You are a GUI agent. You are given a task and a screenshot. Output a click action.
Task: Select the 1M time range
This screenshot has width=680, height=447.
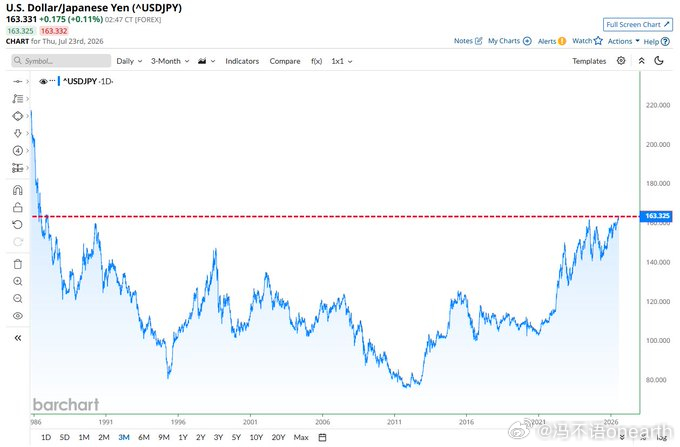[84, 437]
